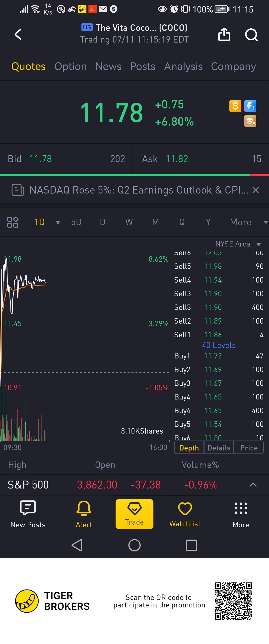This screenshot has height=644, width=269.
Task: Tap the S&P 500 3,862.00 value
Action: point(97,485)
